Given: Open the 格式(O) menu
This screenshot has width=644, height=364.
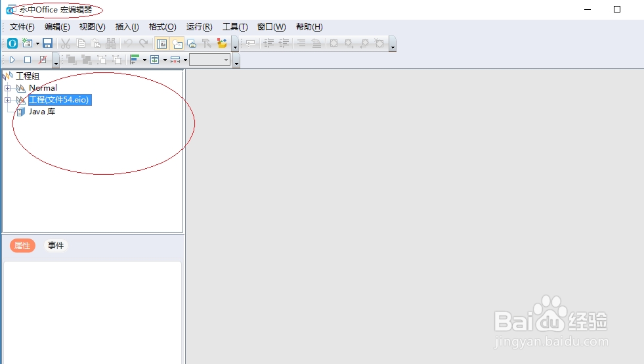Looking at the screenshot, I should point(163,27).
